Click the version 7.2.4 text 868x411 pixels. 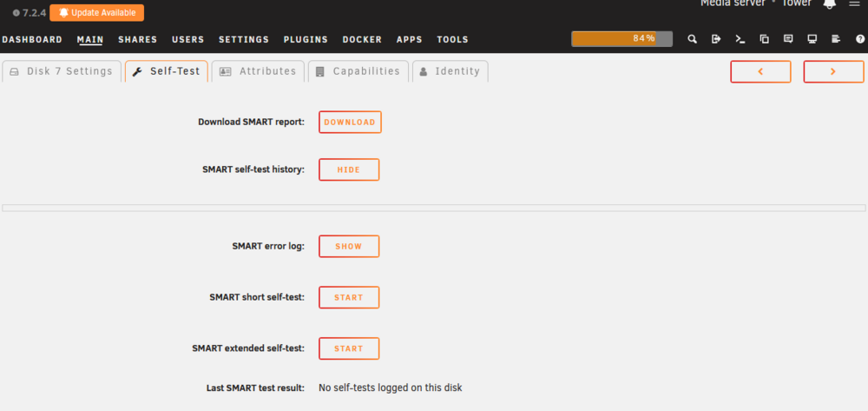[35, 13]
